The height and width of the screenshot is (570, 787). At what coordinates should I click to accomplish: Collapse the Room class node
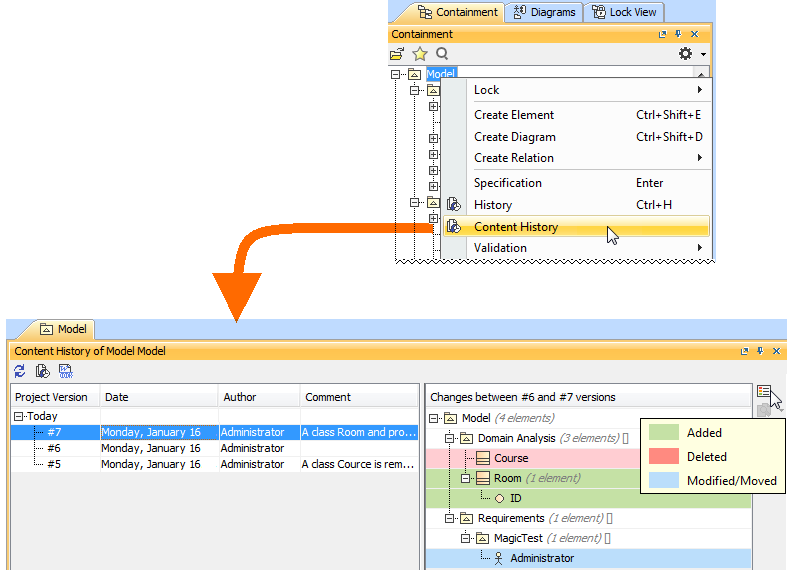(467, 479)
